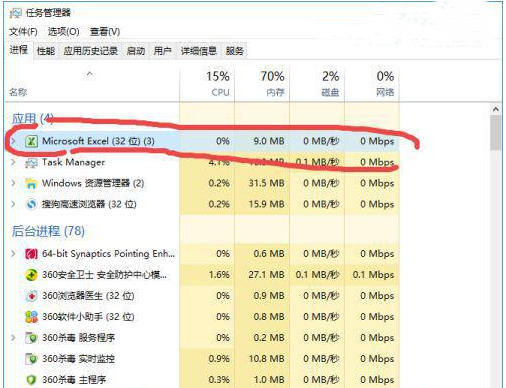Select the Microsoft Excel (32 位) (3) row
This screenshot has width=506, height=388.
click(202, 141)
